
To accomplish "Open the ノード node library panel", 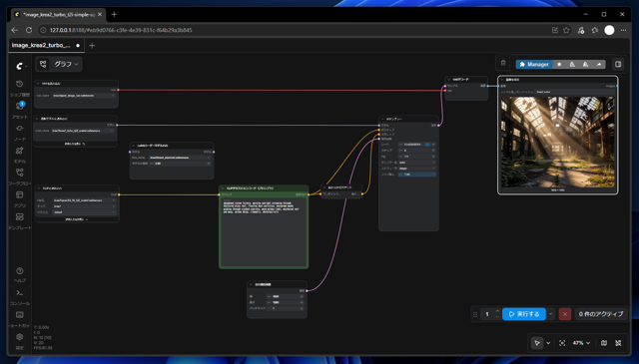I will click(x=20, y=132).
